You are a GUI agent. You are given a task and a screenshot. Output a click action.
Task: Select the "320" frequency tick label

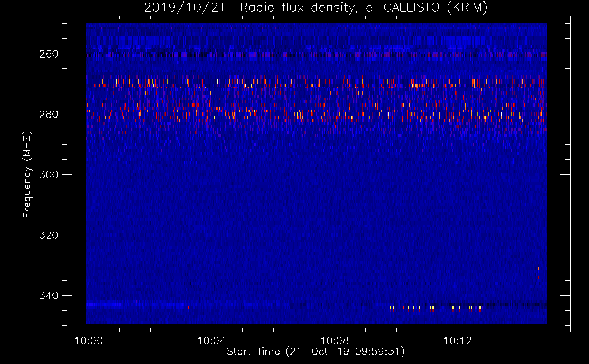tap(48, 235)
